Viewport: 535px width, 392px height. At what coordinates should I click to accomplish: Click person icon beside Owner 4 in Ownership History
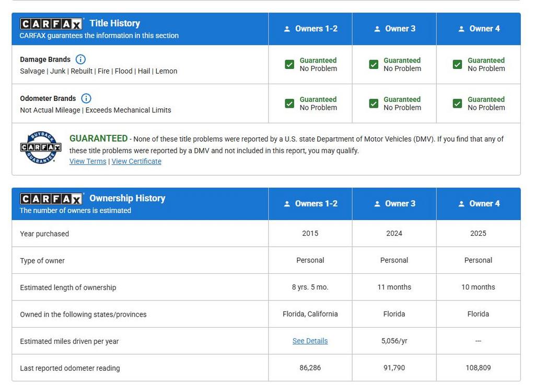pyautogui.click(x=461, y=204)
